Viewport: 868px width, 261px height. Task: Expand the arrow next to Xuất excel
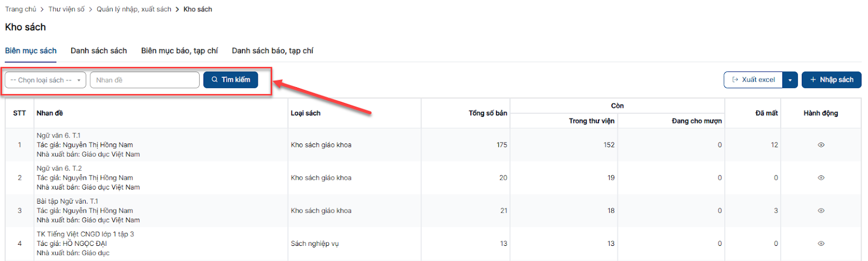790,80
